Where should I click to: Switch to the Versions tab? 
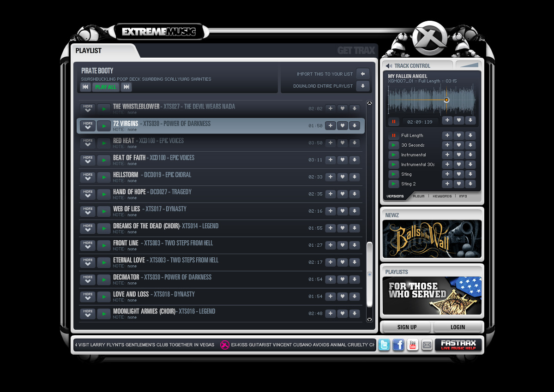pyautogui.click(x=395, y=196)
